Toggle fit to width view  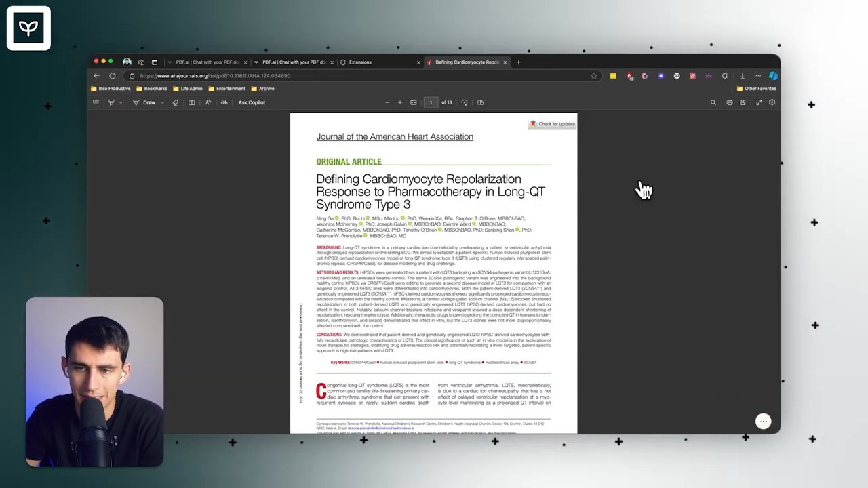point(413,102)
